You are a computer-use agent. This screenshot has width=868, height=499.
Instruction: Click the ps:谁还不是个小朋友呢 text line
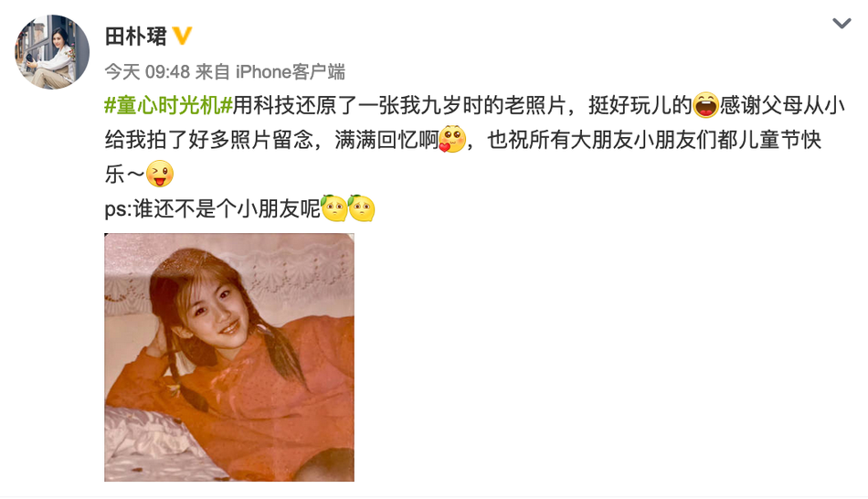click(x=213, y=209)
